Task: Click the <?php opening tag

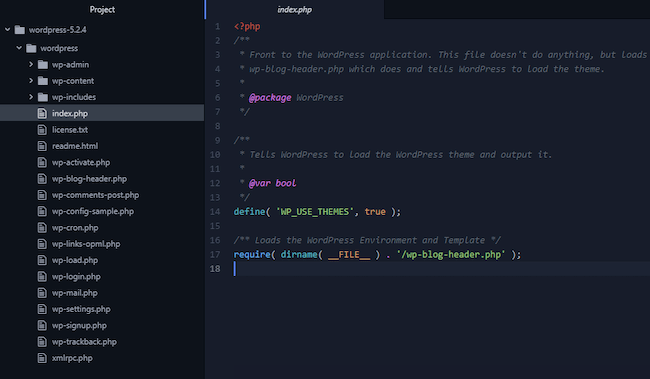Action: (247, 27)
